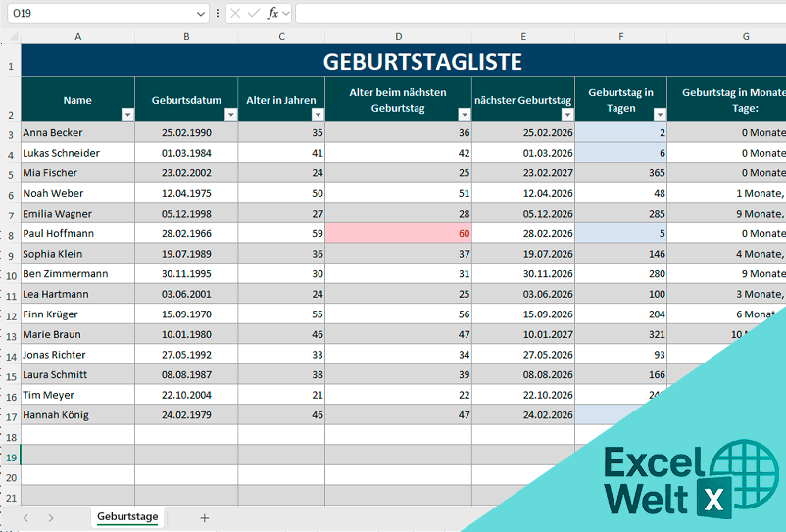Screen dimensions: 786x532
Task: Select row 19 header
Action: point(11,456)
